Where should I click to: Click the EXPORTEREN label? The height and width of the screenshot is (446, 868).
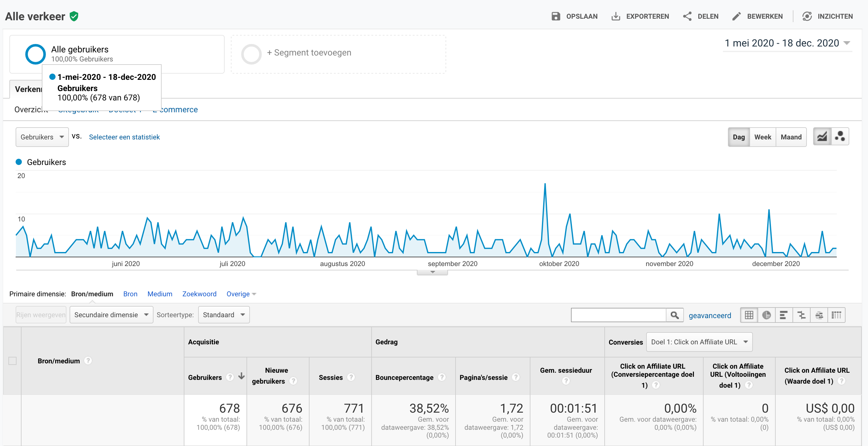647,16
